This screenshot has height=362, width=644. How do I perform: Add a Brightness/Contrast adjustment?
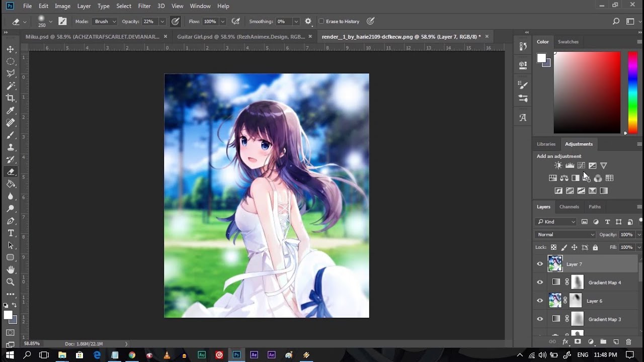tap(558, 165)
